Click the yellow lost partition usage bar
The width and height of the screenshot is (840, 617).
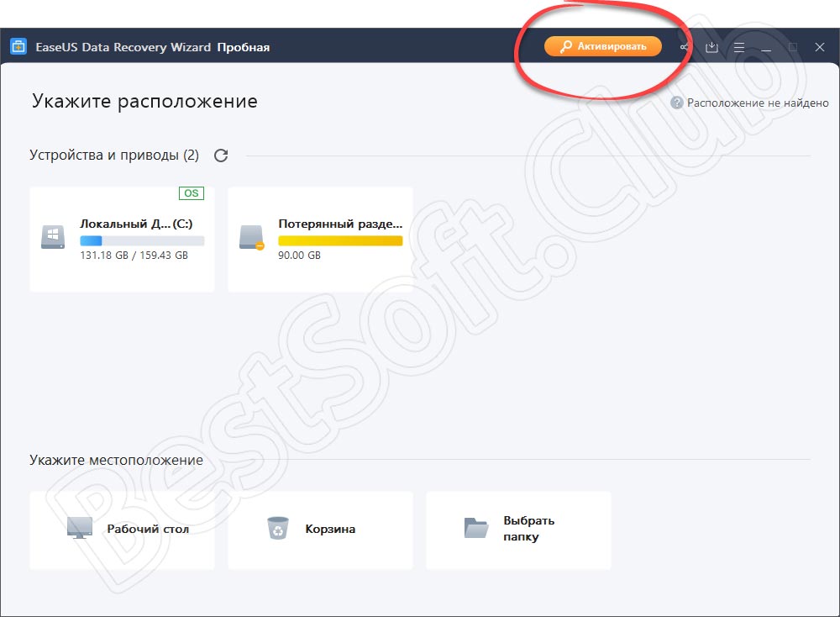coord(339,240)
